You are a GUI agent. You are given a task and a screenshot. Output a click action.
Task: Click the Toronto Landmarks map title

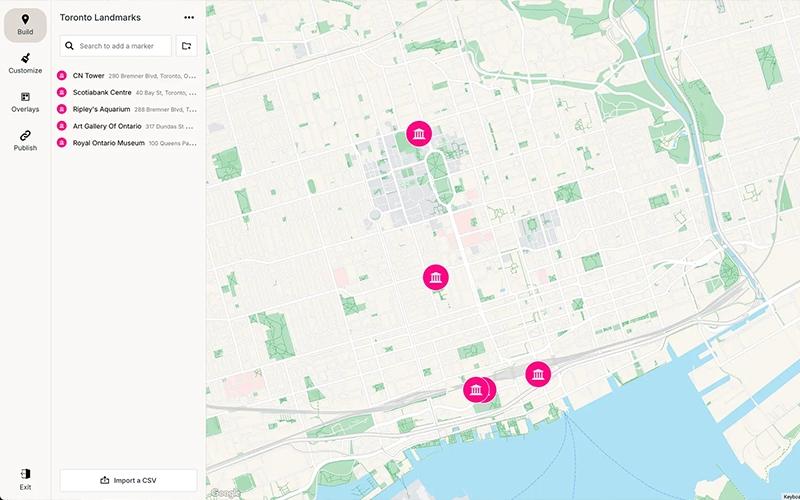pyautogui.click(x=100, y=17)
